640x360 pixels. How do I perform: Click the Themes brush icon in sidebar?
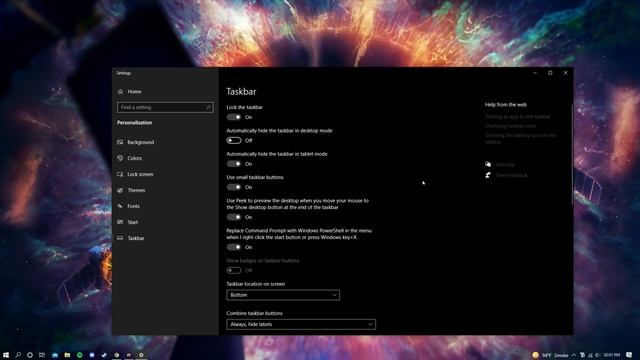pyautogui.click(x=120, y=190)
